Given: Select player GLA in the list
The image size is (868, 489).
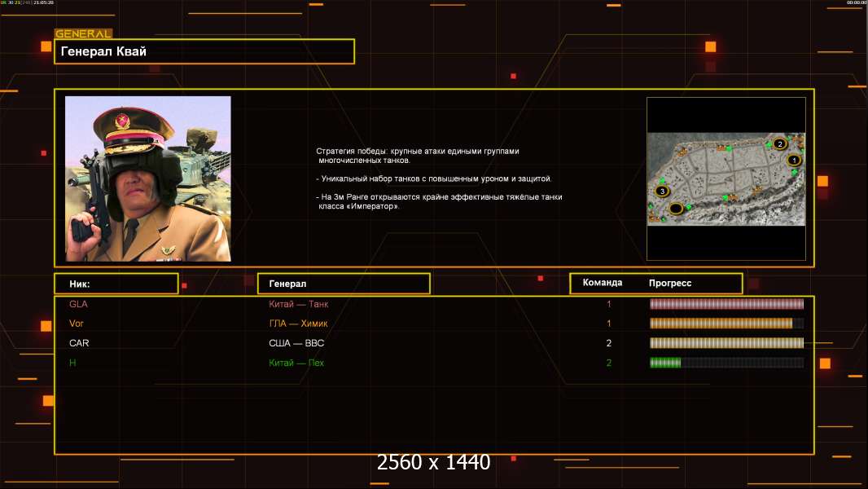Looking at the screenshot, I should (78, 304).
